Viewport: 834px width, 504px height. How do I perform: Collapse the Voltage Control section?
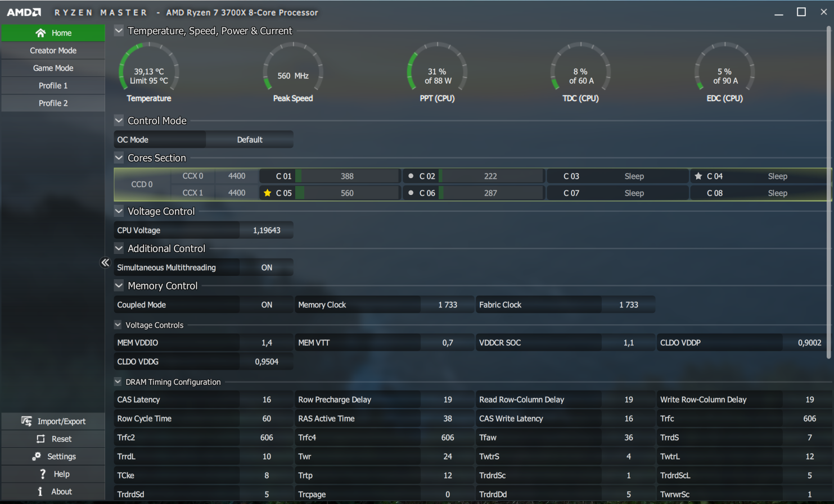pyautogui.click(x=119, y=211)
